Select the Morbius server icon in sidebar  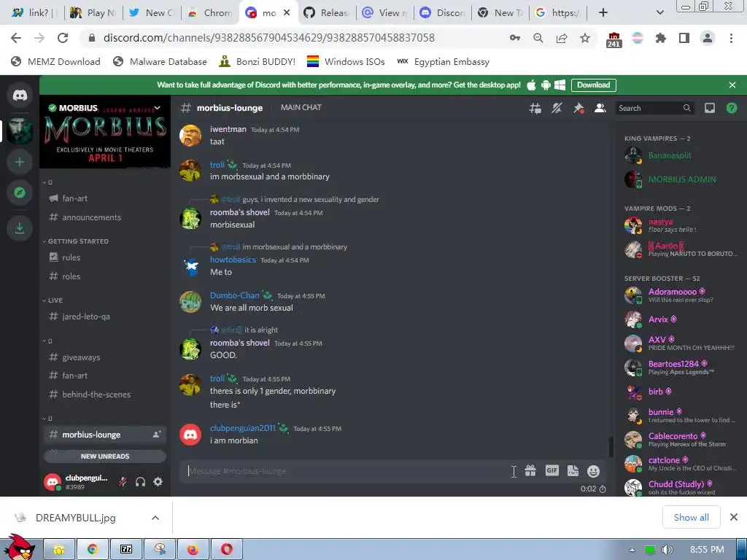20,130
